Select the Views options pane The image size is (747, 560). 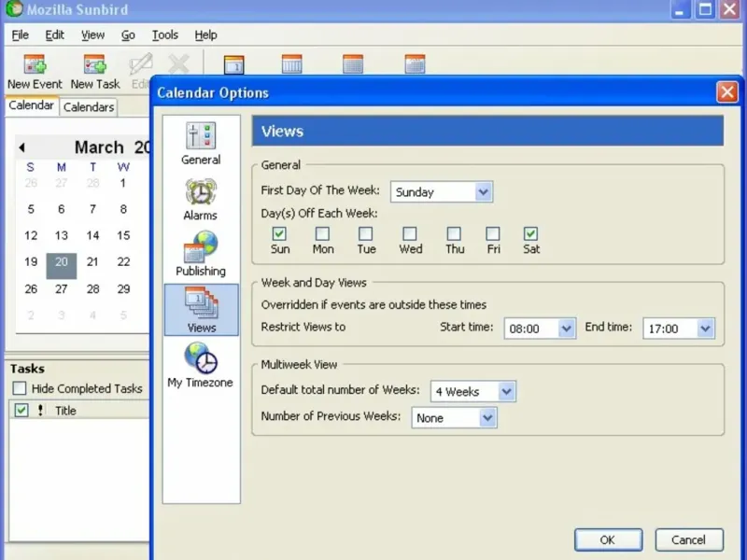pyautogui.click(x=201, y=310)
